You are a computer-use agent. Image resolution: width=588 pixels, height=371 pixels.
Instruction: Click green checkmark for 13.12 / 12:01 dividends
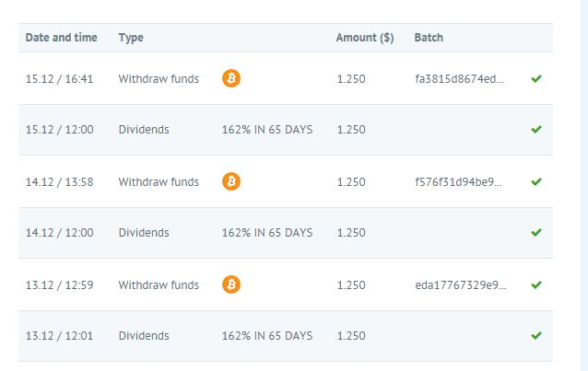[536, 336]
